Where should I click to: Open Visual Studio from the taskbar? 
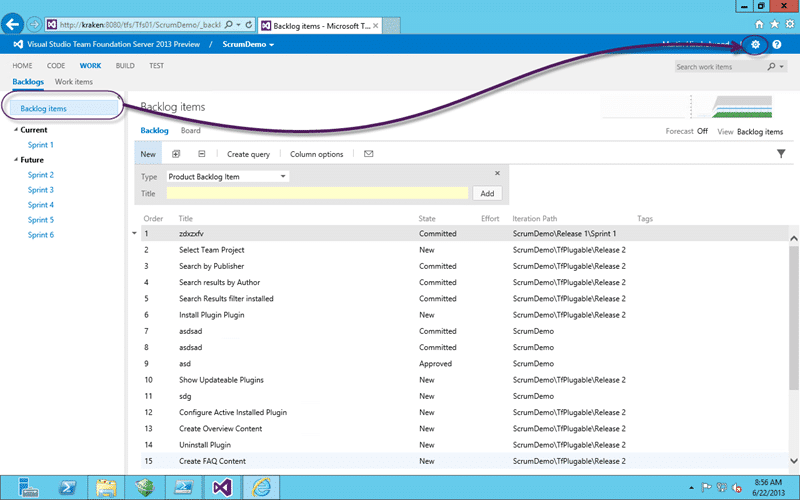[222, 488]
